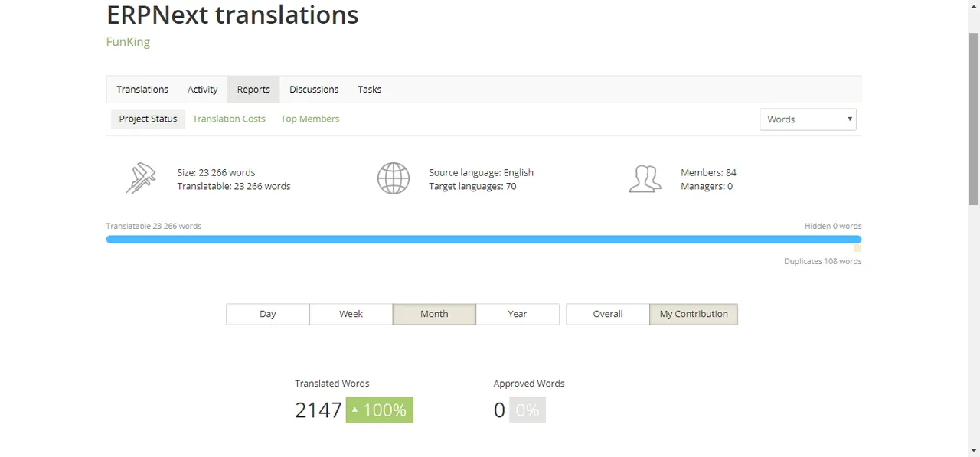Click the grey 0% approved badge

[528, 410]
